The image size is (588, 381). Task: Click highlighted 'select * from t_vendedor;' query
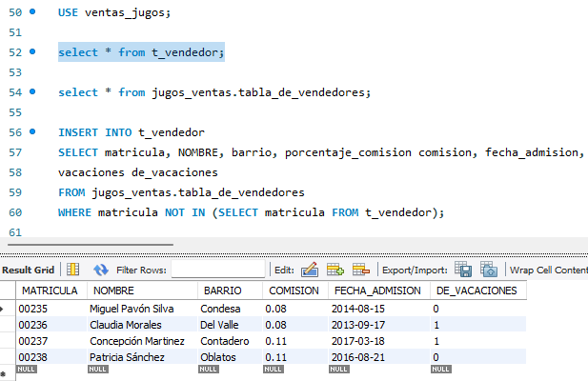[x=141, y=52]
